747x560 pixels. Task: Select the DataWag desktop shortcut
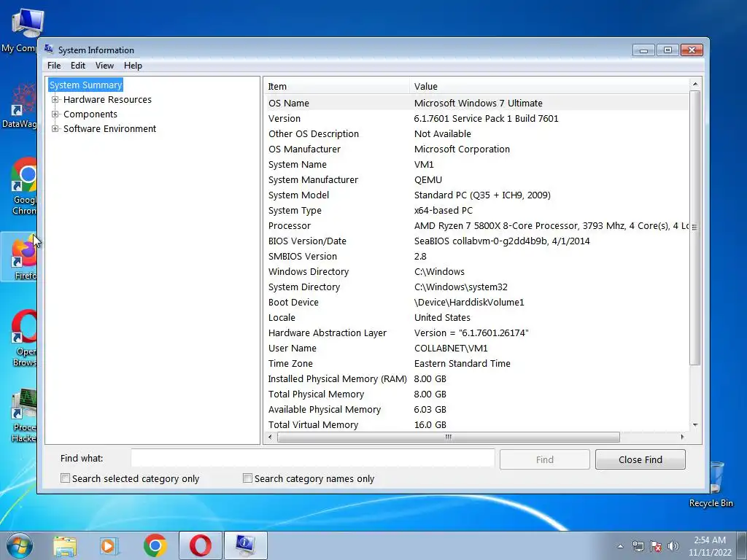coord(20,106)
